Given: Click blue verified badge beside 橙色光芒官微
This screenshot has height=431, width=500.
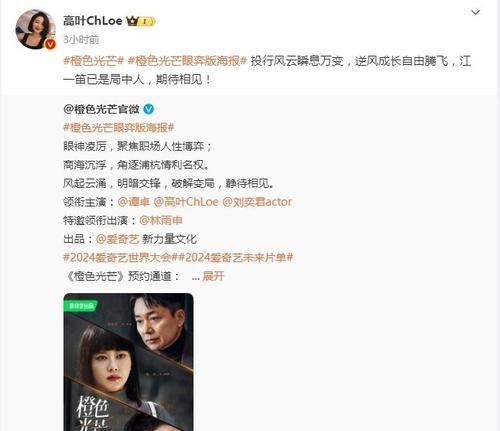Looking at the screenshot, I should [148, 109].
